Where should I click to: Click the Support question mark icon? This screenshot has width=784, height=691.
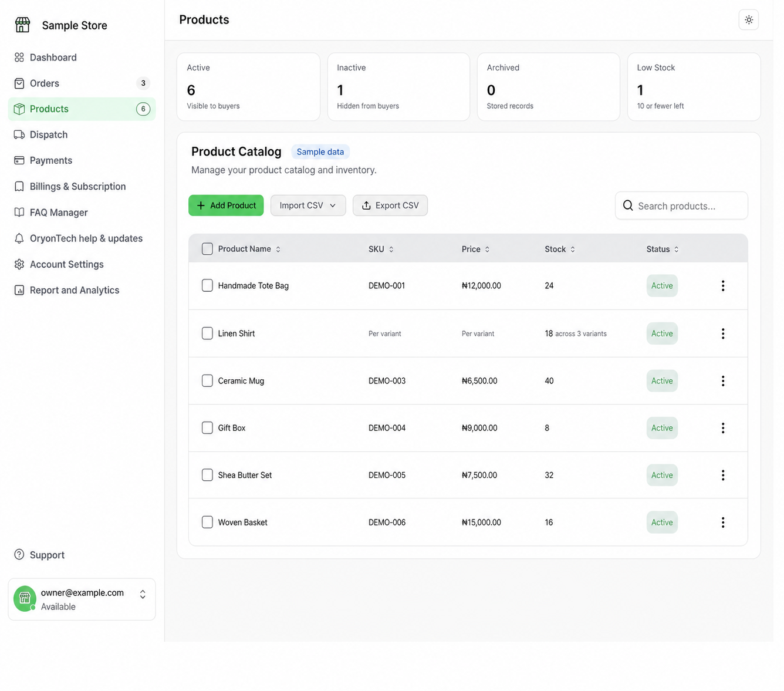[19, 555]
